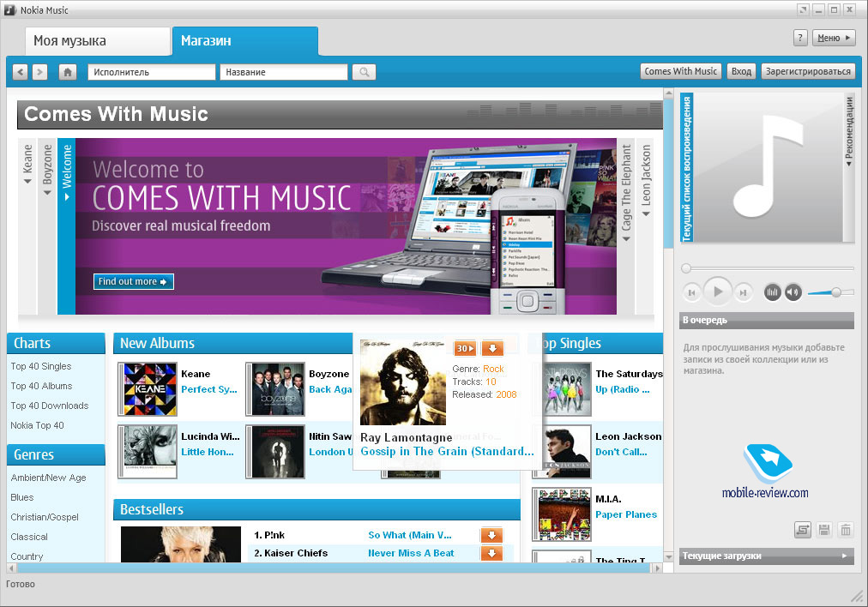The width and height of the screenshot is (868, 607).
Task: Download Kaiser Chiefs' Never Miss A Beat
Action: point(491,553)
